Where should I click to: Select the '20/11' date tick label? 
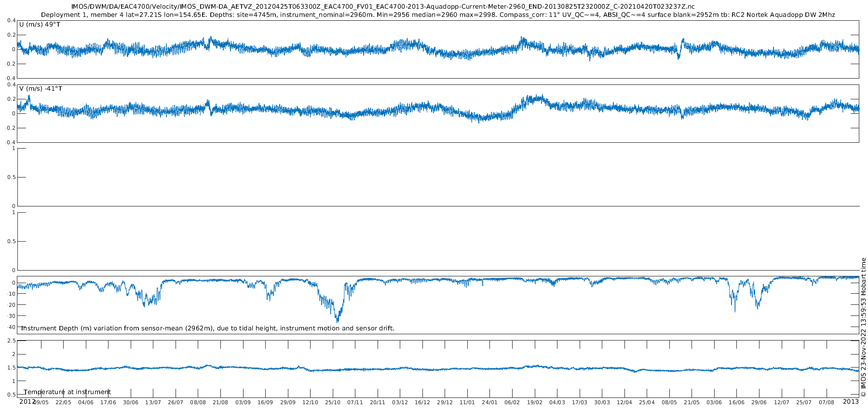pos(378,402)
